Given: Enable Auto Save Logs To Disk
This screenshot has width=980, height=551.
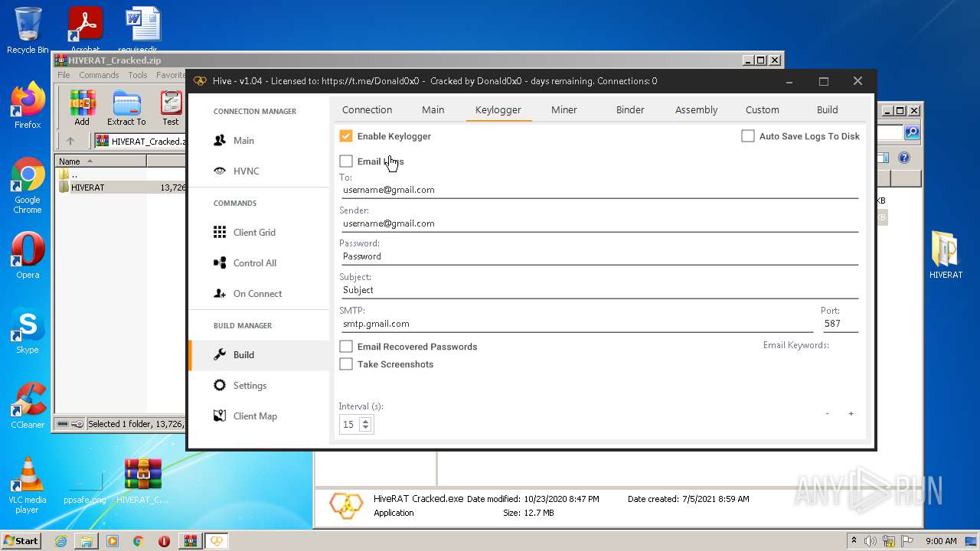Looking at the screenshot, I should (748, 136).
